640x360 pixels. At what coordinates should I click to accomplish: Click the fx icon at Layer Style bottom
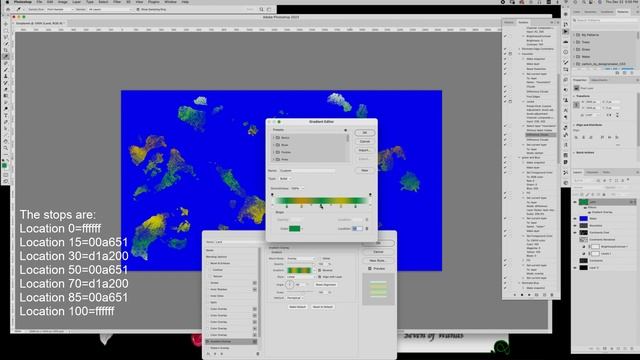[209, 354]
